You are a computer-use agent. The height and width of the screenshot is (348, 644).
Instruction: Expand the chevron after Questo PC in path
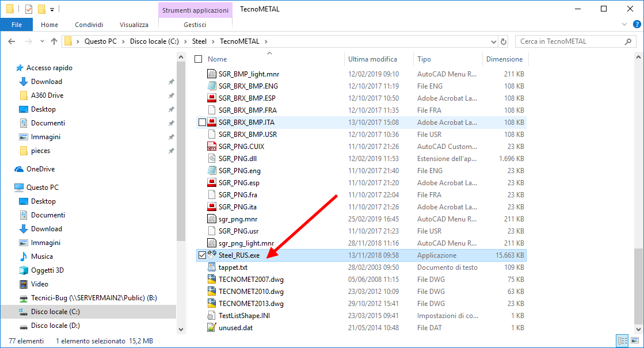click(124, 41)
